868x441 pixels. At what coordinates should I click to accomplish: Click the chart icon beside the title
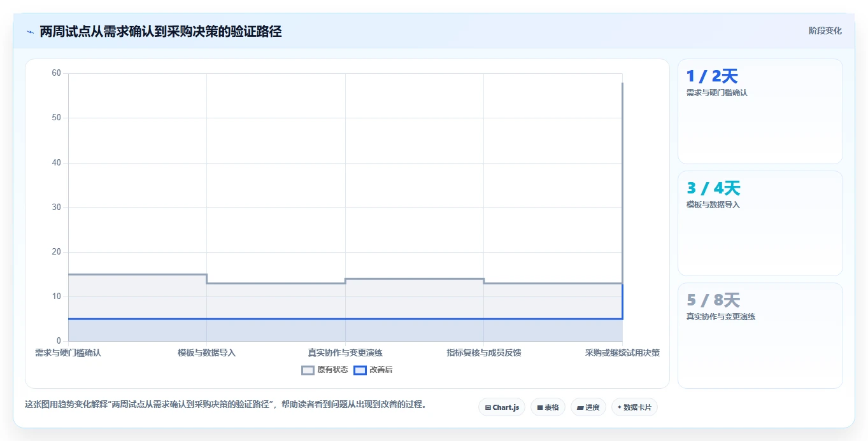click(30, 32)
